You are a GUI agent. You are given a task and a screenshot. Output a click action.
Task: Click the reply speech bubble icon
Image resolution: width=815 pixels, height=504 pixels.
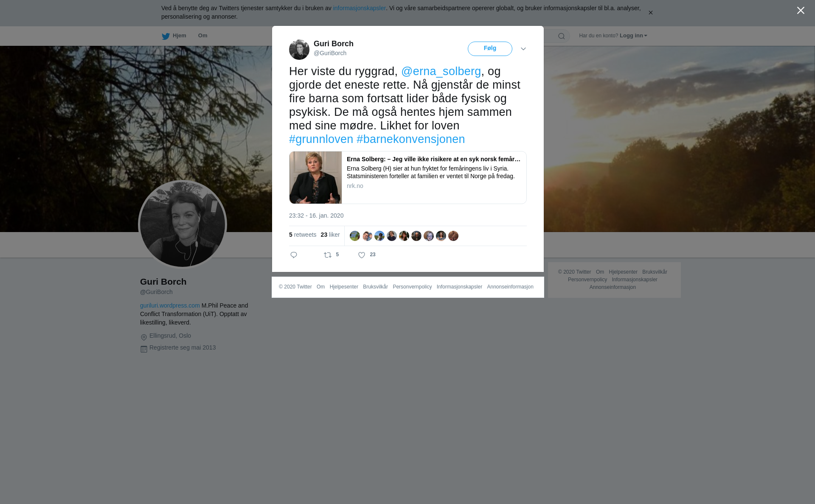coord(294,255)
